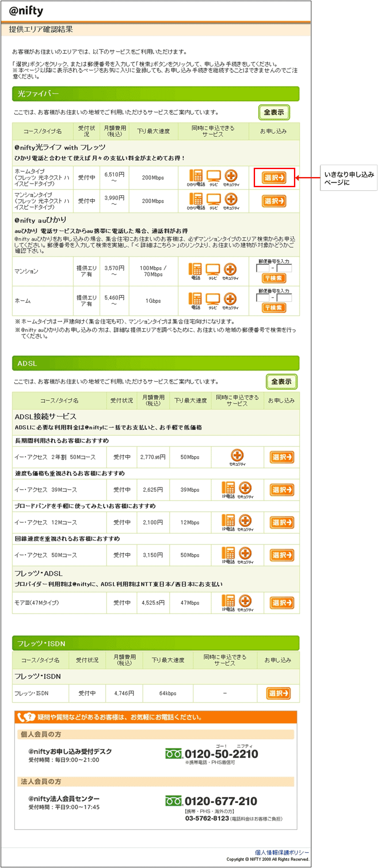Image resolution: width=385 pixels, height=868 pixels.
Task: Select the eAccess 50M 3,150円 course
Action: pos(282,555)
